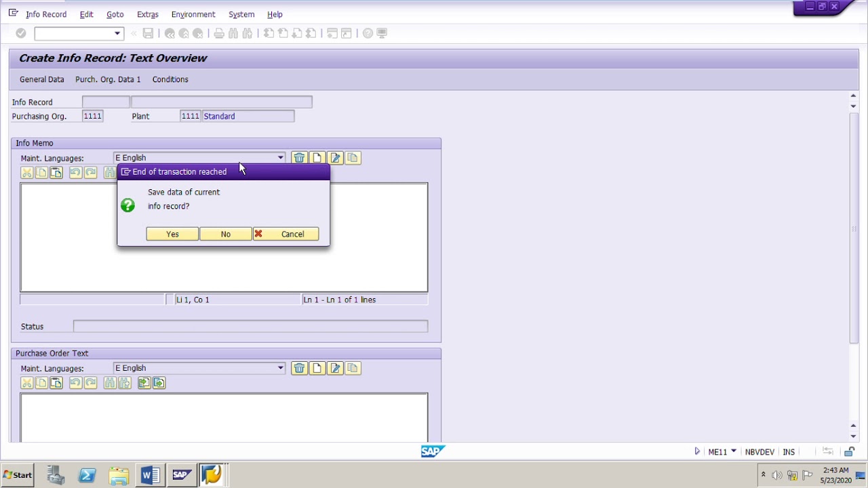The image size is (868, 488).
Task: Click the Next Page toolbar icon
Action: pyautogui.click(x=297, y=33)
